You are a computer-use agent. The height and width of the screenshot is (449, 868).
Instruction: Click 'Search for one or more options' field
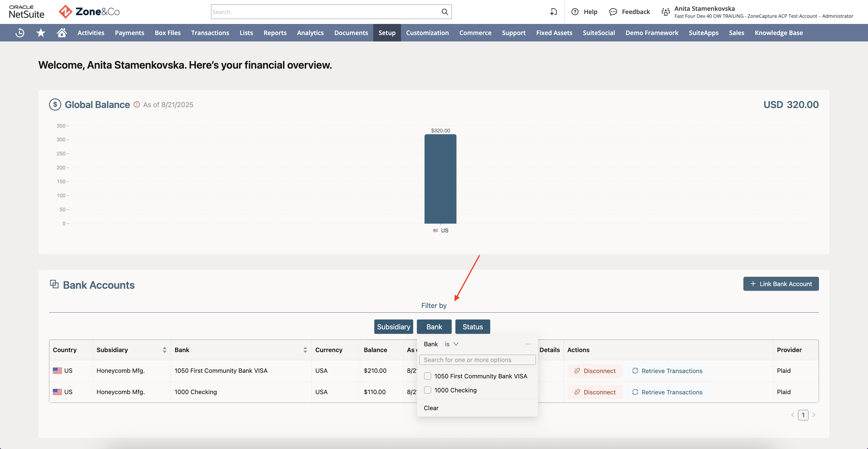[477, 360]
